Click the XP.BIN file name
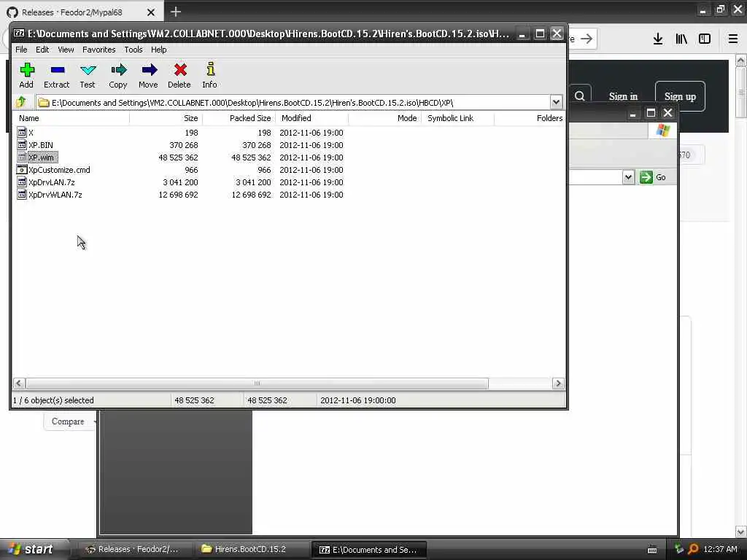The height and width of the screenshot is (560, 747). coord(41,145)
